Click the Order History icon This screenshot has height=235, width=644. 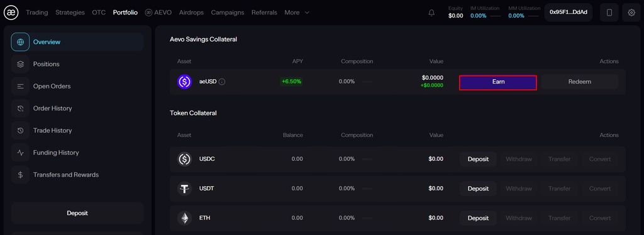pos(21,108)
